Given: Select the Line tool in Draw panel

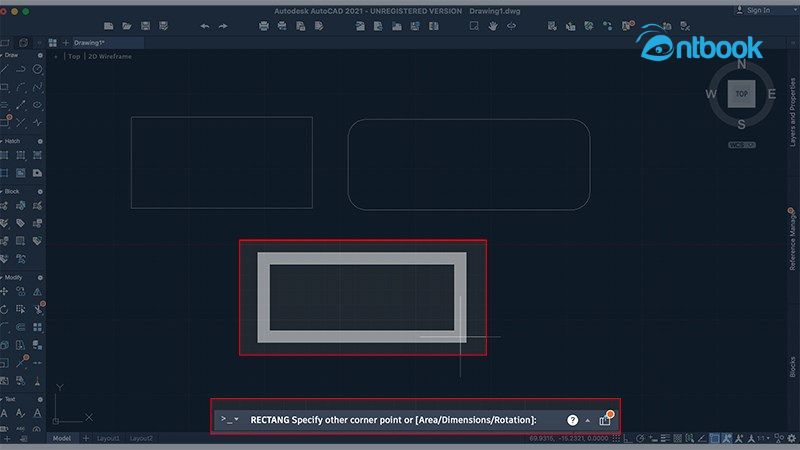Looking at the screenshot, I should click(x=5, y=69).
